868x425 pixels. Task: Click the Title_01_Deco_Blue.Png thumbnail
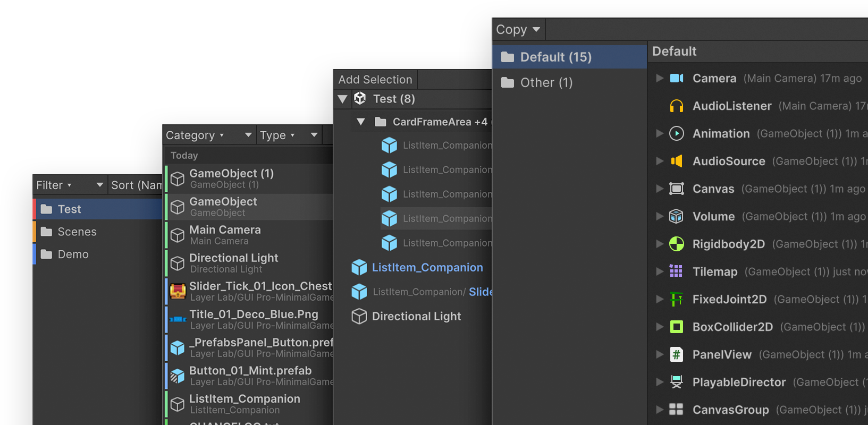tap(178, 319)
